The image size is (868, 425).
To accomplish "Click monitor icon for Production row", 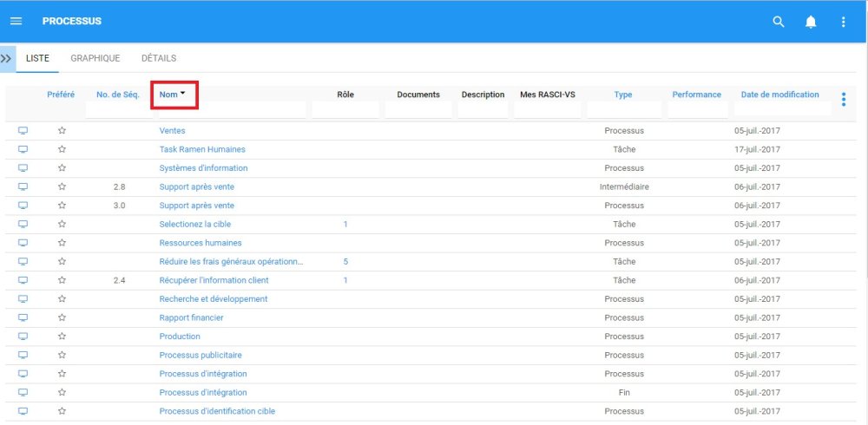I will tap(23, 336).
